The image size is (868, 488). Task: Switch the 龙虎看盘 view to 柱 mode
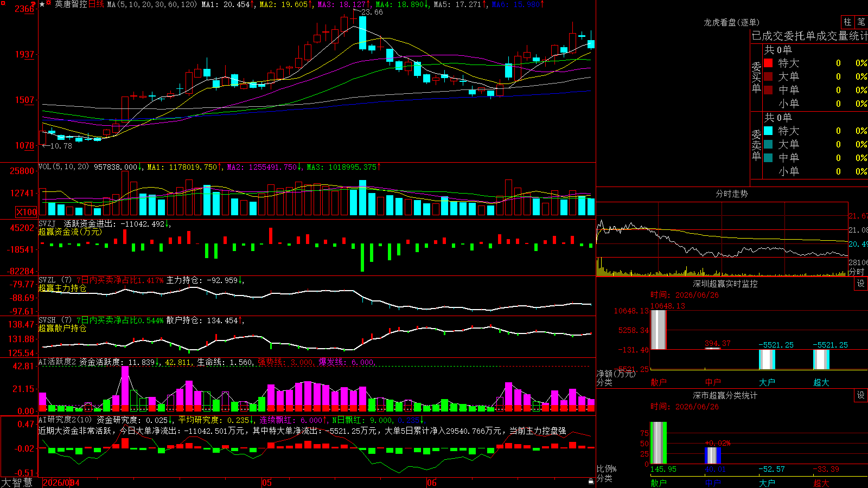point(847,22)
